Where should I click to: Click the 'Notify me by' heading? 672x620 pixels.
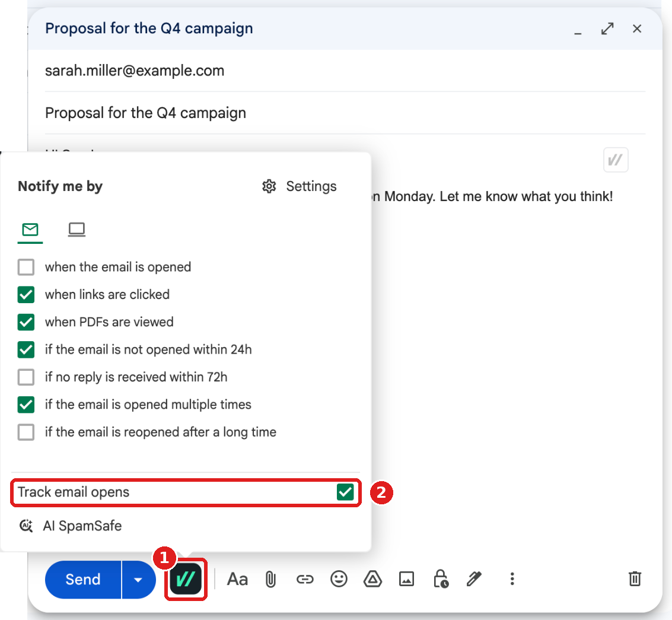click(60, 186)
